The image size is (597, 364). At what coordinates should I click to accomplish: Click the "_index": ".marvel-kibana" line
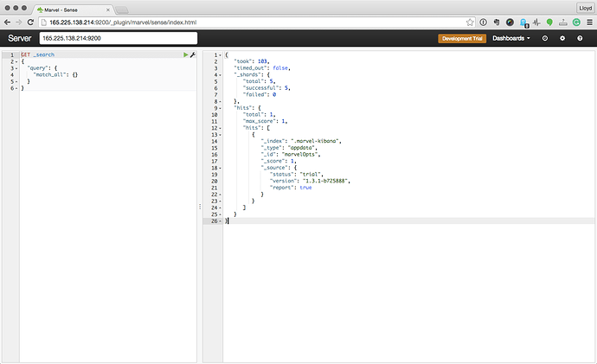301,141
